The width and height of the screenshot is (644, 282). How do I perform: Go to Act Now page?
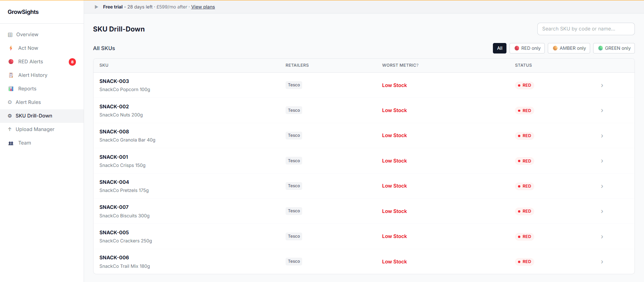coord(42,48)
